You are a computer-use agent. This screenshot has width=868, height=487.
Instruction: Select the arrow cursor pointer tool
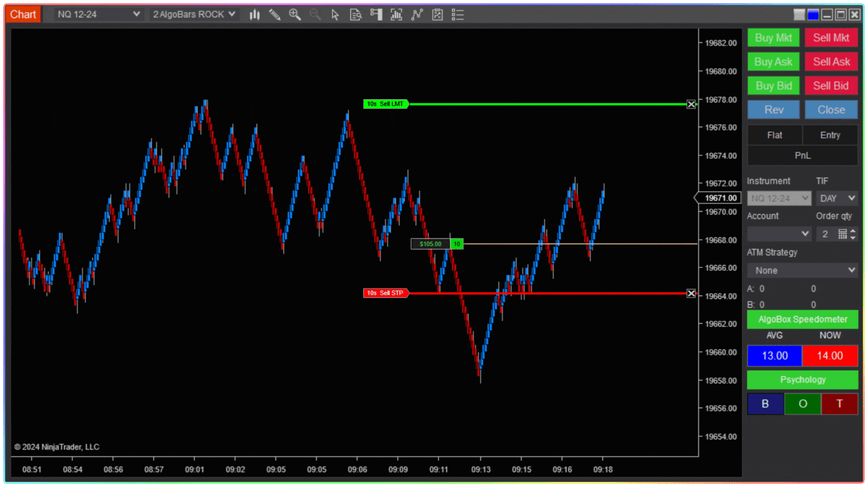tap(335, 14)
